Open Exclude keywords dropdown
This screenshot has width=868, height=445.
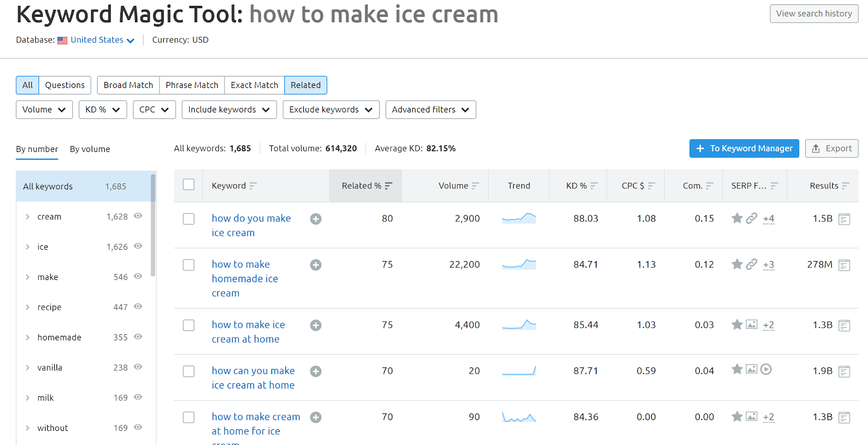click(331, 110)
